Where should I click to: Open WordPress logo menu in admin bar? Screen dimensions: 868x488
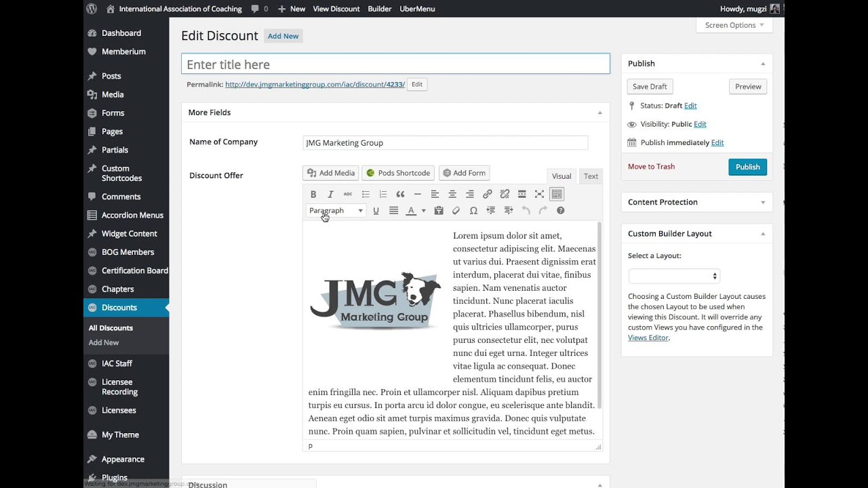[x=92, y=9]
